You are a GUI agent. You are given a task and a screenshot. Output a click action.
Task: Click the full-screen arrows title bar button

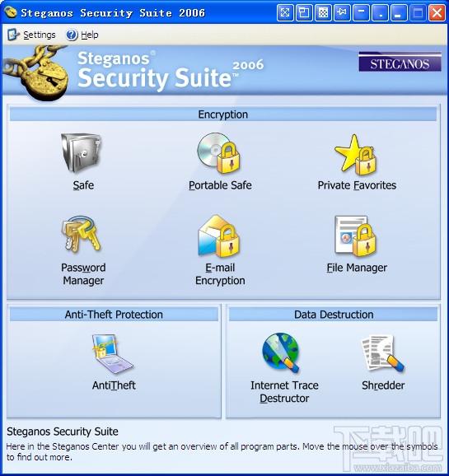pos(285,12)
